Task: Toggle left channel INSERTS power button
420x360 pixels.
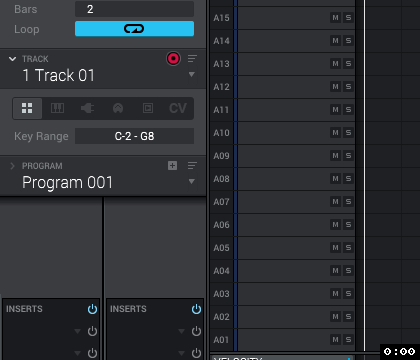Action: 92,309
